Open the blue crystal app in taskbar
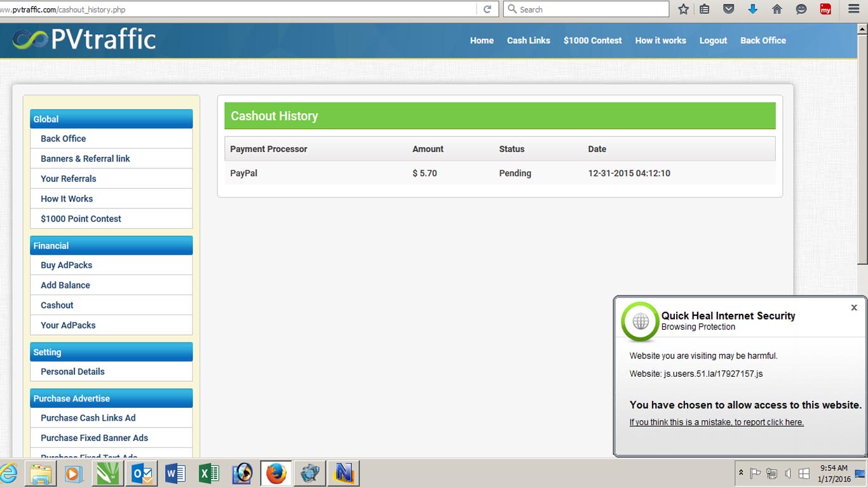This screenshot has width=868, height=488. pos(310,473)
